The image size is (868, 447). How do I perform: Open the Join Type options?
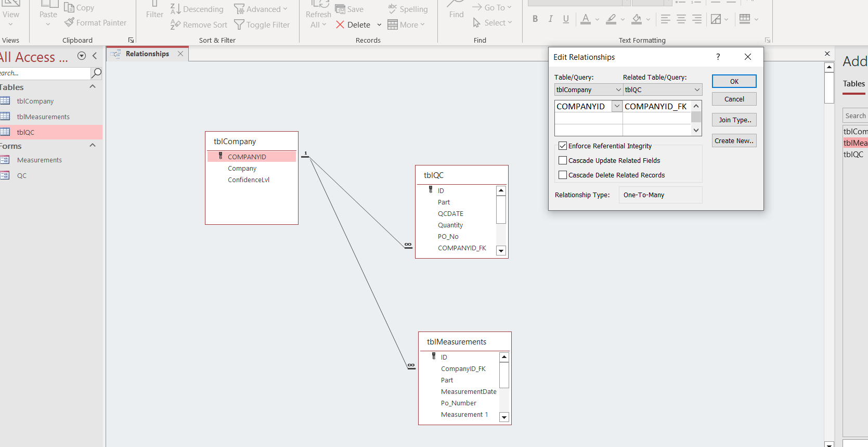pos(734,120)
